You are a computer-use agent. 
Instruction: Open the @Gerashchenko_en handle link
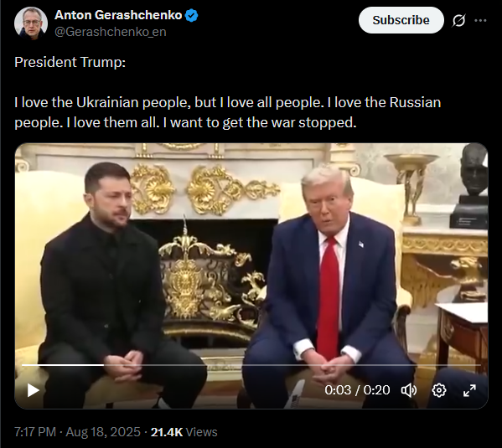[111, 32]
